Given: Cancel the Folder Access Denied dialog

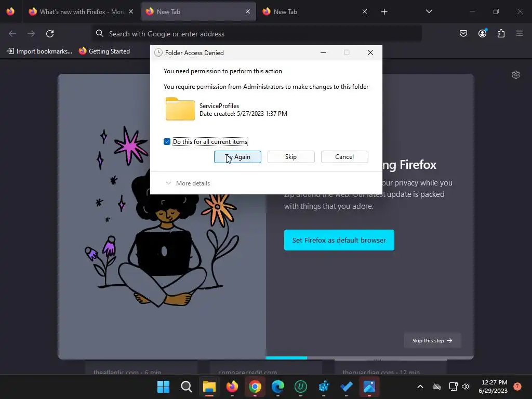Looking at the screenshot, I should pyautogui.click(x=344, y=157).
